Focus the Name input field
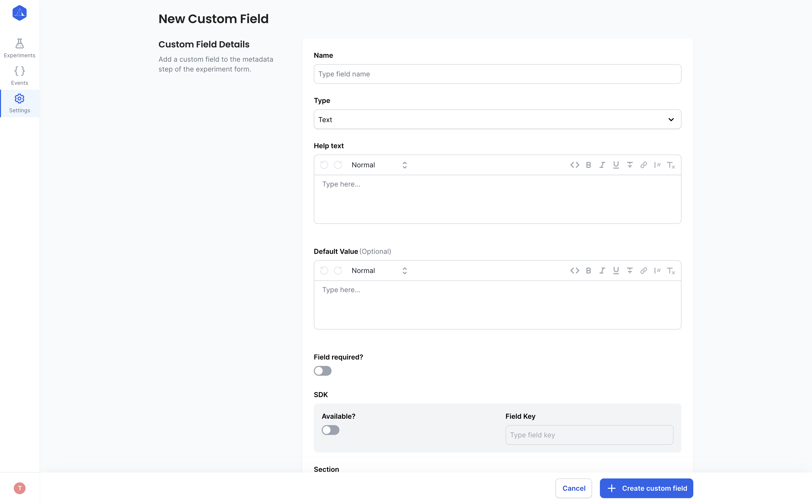 tap(497, 74)
